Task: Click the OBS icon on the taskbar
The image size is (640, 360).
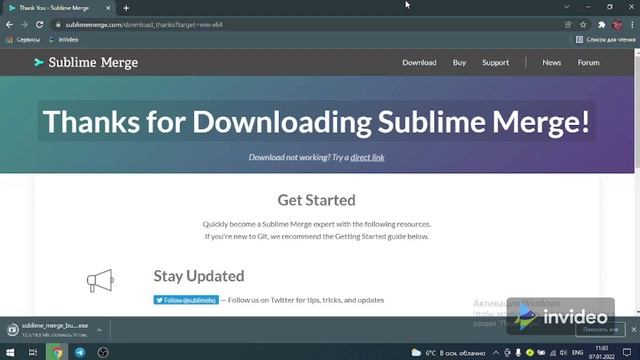Action: click(103, 352)
